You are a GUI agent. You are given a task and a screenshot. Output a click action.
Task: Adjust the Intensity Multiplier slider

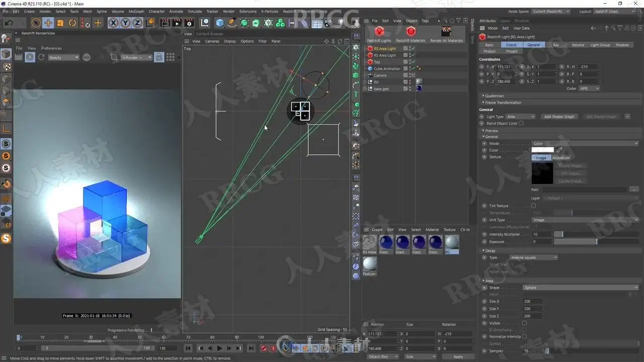(x=596, y=234)
